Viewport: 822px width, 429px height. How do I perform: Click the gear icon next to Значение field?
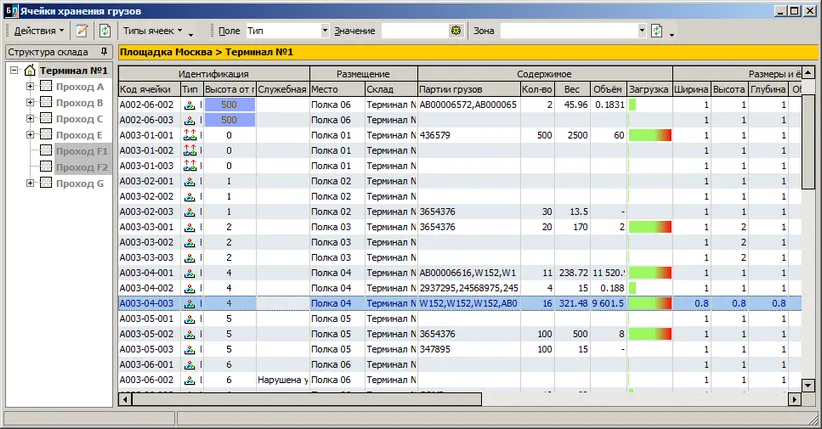[456, 31]
